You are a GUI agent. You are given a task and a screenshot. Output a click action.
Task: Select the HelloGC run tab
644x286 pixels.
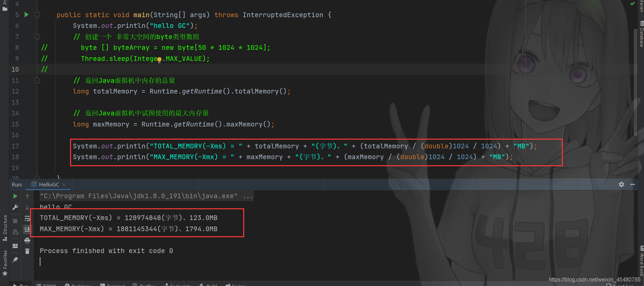[x=49, y=184]
